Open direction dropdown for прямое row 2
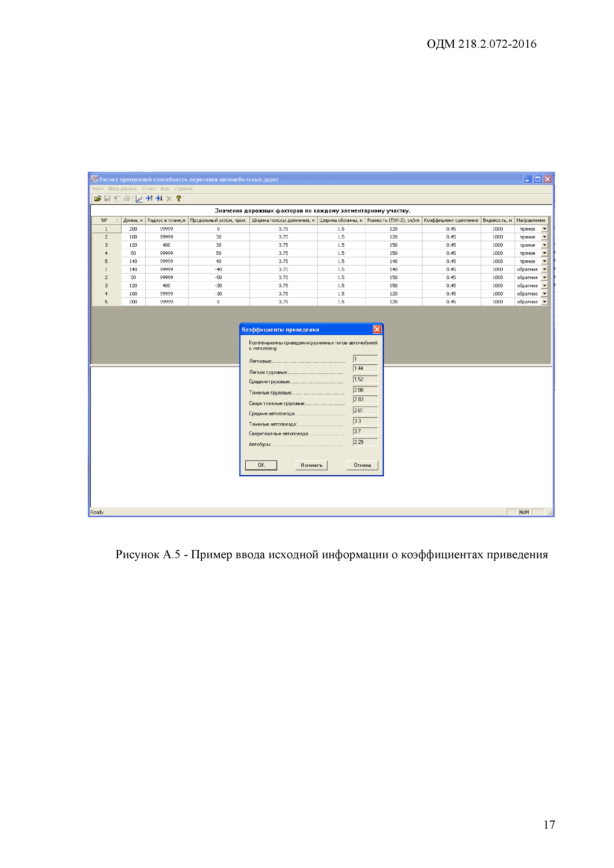Viewport: 614px width, 868px height. click(x=544, y=237)
